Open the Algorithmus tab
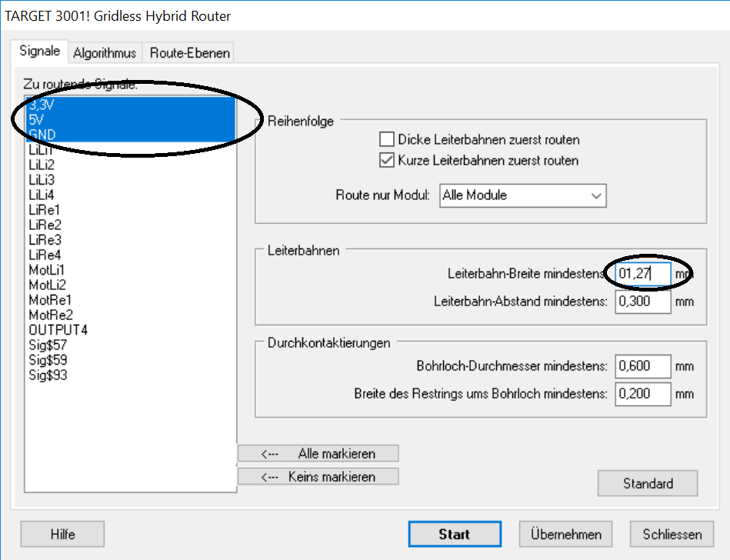 click(x=105, y=53)
